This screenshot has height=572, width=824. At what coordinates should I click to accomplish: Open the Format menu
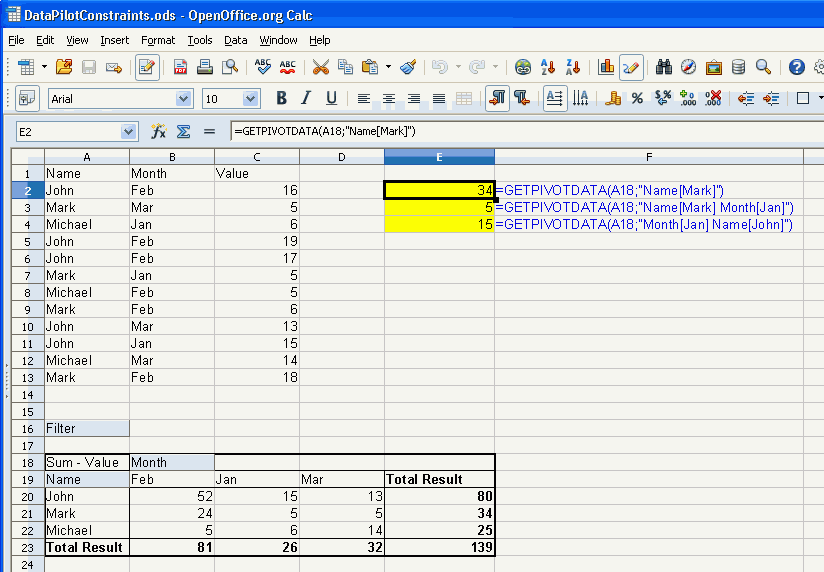tap(158, 40)
